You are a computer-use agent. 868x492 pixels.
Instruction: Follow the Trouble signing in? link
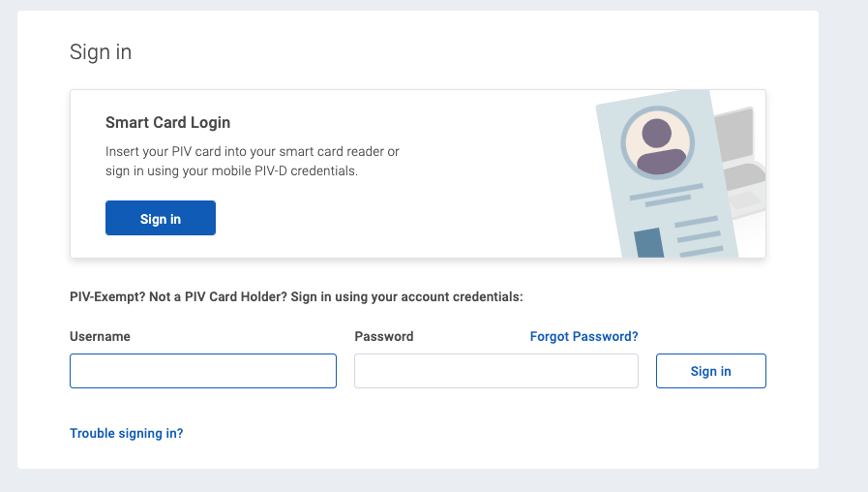(x=126, y=433)
